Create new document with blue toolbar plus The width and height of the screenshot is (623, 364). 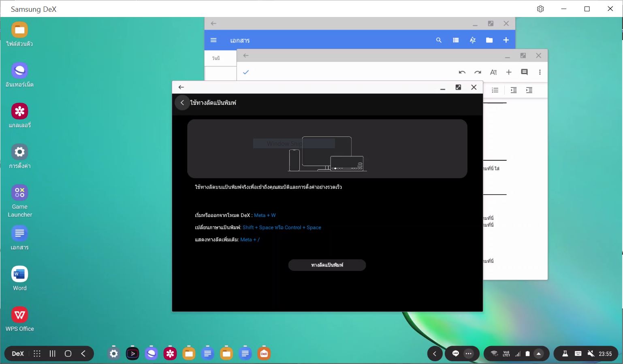[x=506, y=40]
